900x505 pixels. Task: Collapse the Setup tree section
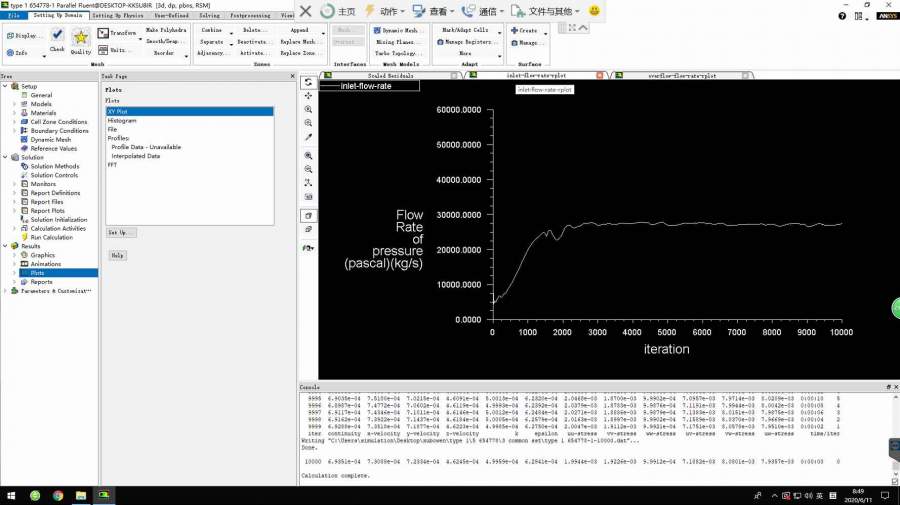pos(6,86)
